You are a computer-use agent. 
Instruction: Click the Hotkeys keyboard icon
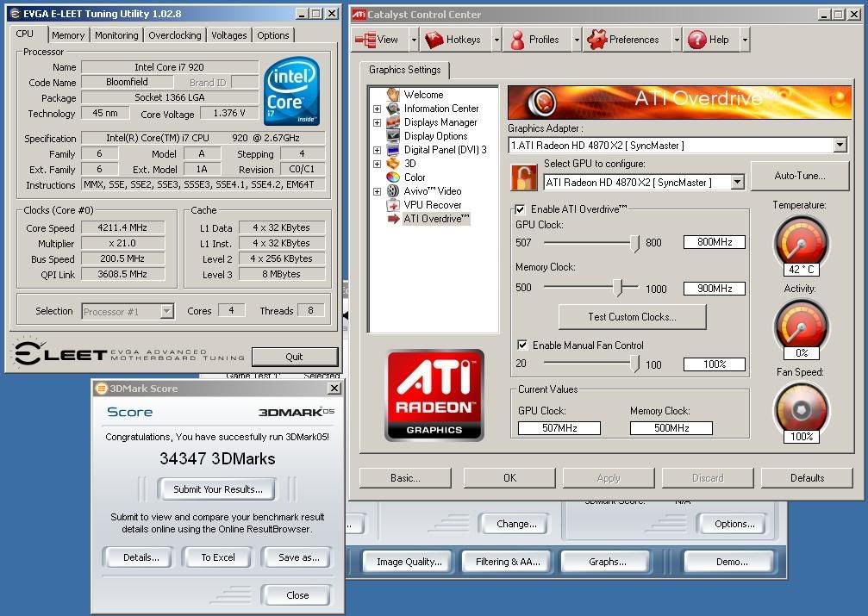pos(434,40)
